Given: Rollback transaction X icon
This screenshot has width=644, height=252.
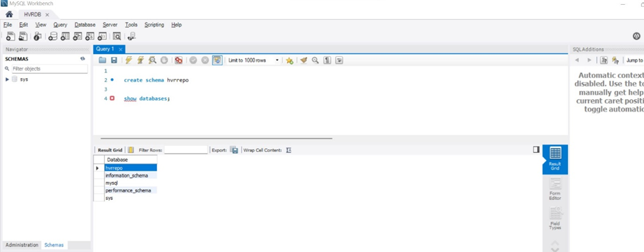Looking at the screenshot, I should click(205, 60).
